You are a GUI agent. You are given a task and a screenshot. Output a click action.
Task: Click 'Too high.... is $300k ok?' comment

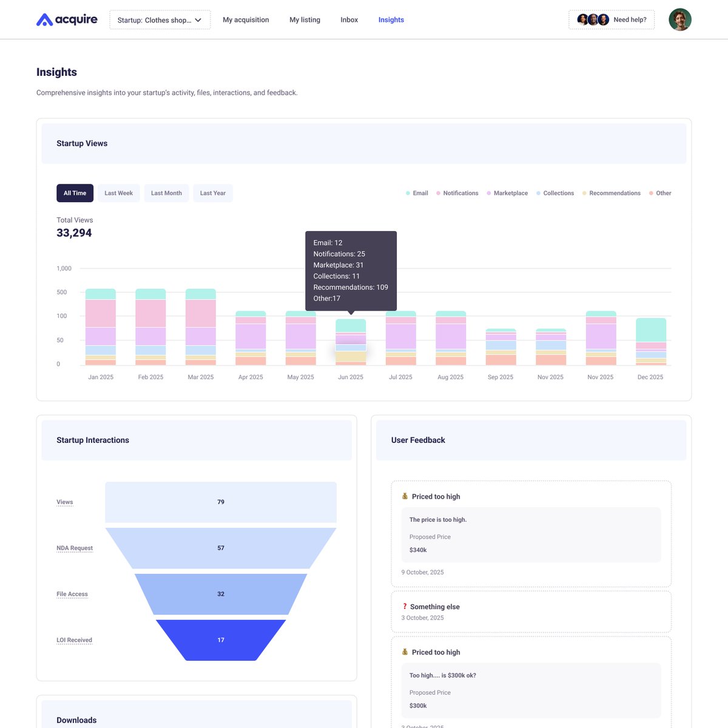(443, 676)
